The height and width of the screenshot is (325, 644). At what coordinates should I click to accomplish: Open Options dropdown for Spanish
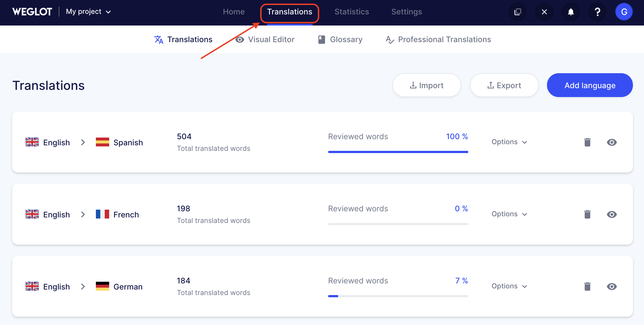click(x=509, y=142)
